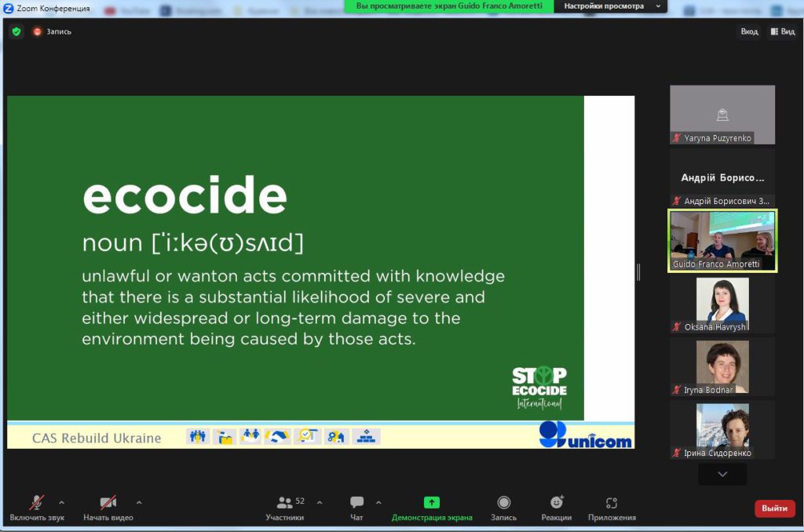Open the Чат chat panel

356,507
